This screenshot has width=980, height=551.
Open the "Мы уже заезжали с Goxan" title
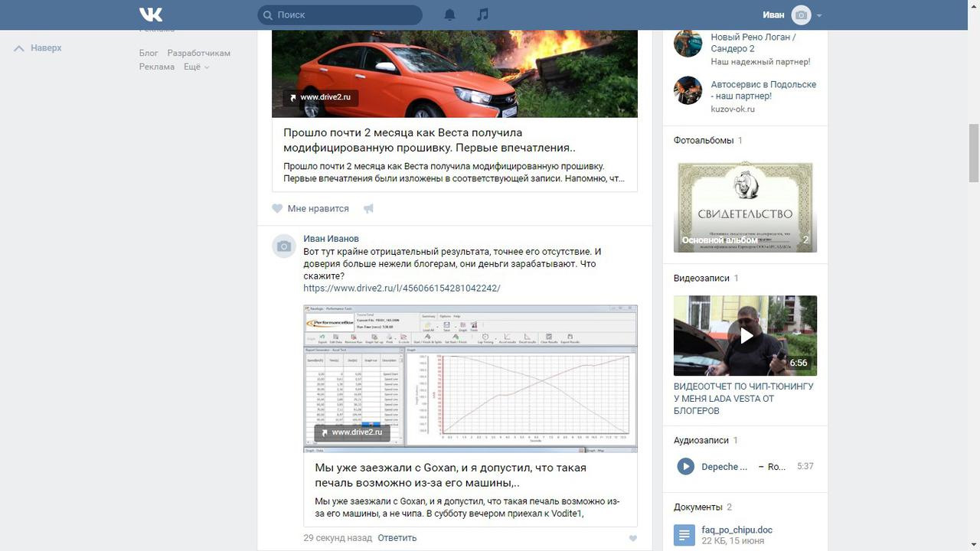[x=451, y=475]
